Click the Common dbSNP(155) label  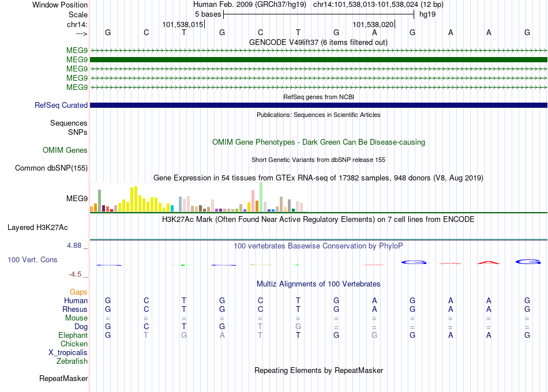point(51,168)
